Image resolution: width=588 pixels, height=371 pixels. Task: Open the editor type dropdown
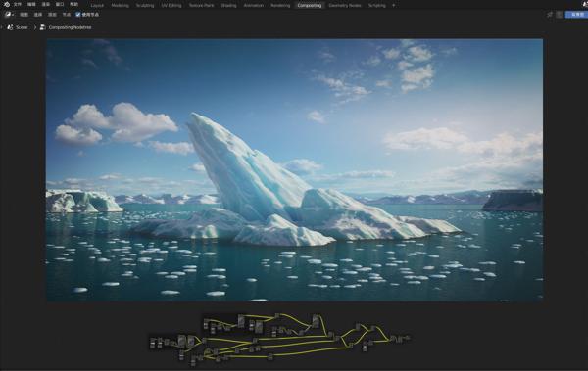pyautogui.click(x=9, y=15)
